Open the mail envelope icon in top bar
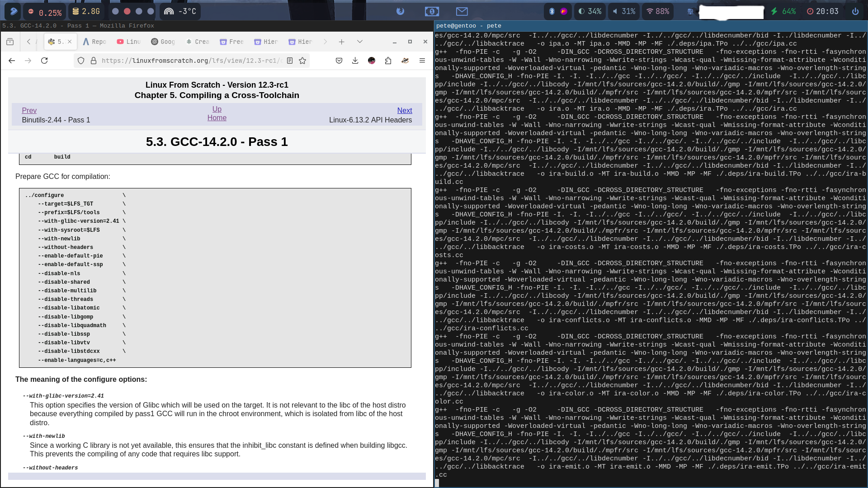The image size is (868, 488). [x=462, y=11]
